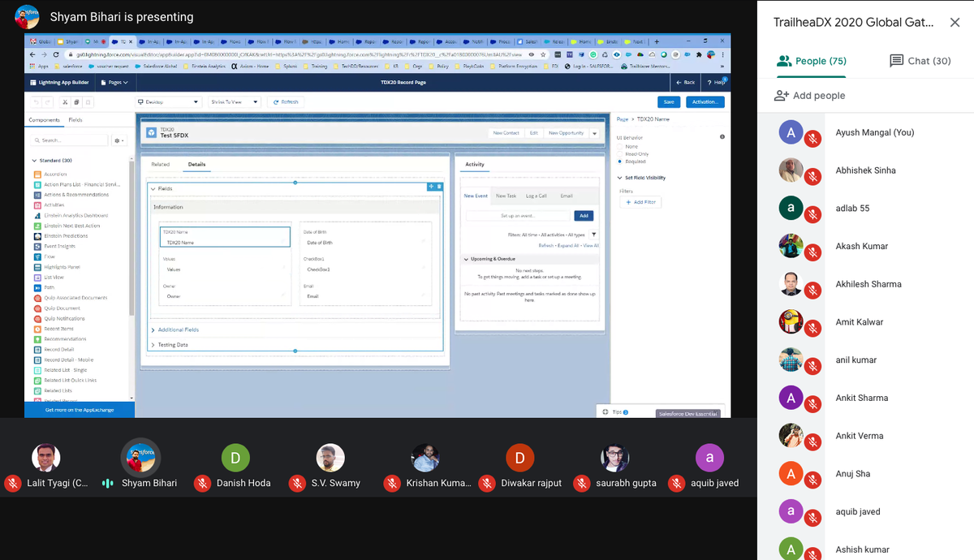Select the Read-Only UI Behavior radio
This screenshot has width=974, height=560.
[x=620, y=153]
